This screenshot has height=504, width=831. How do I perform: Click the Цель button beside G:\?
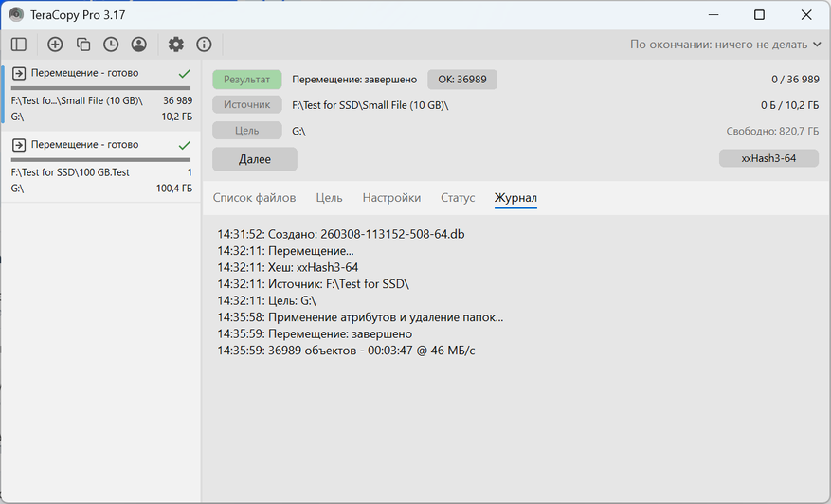click(247, 131)
